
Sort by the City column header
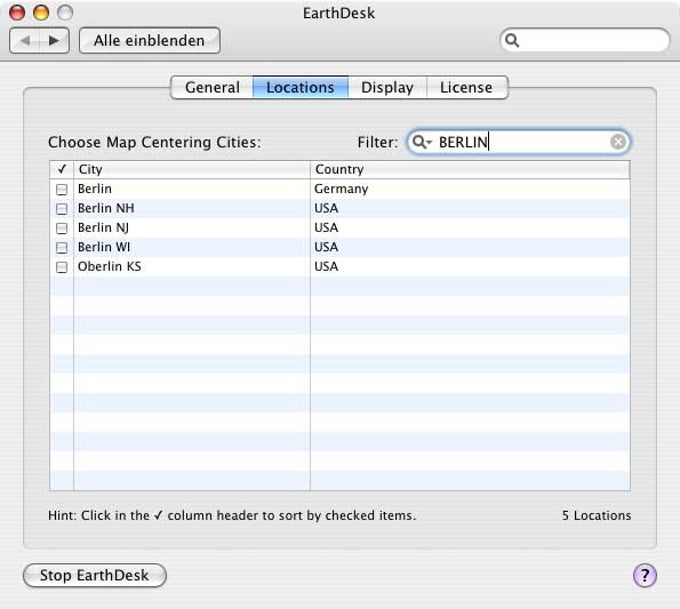pyautogui.click(x=192, y=169)
